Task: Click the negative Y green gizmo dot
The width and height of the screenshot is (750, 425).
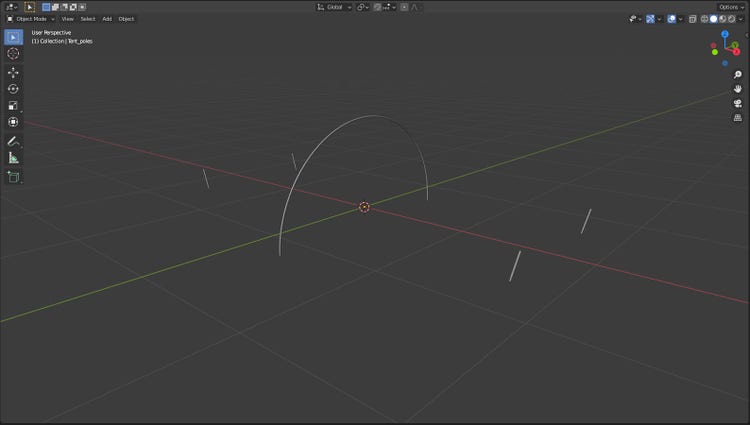Action: pos(715,52)
